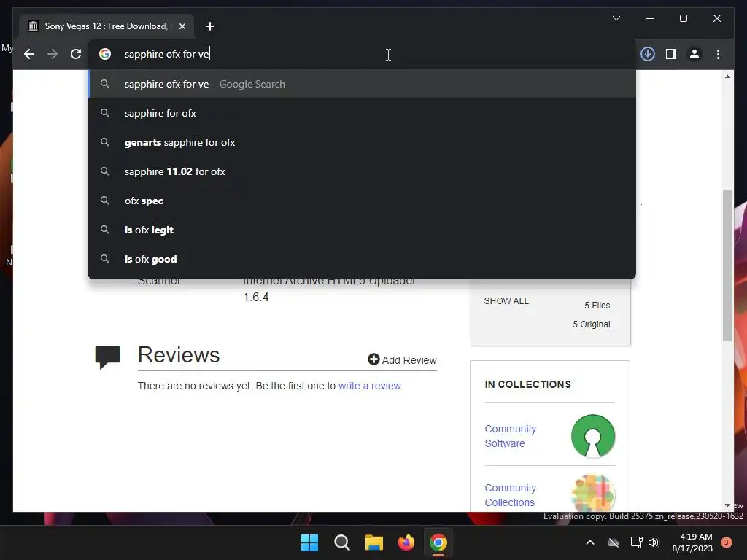This screenshot has width=747, height=560.
Task: Open the Chrome profile icon
Action: tap(694, 54)
